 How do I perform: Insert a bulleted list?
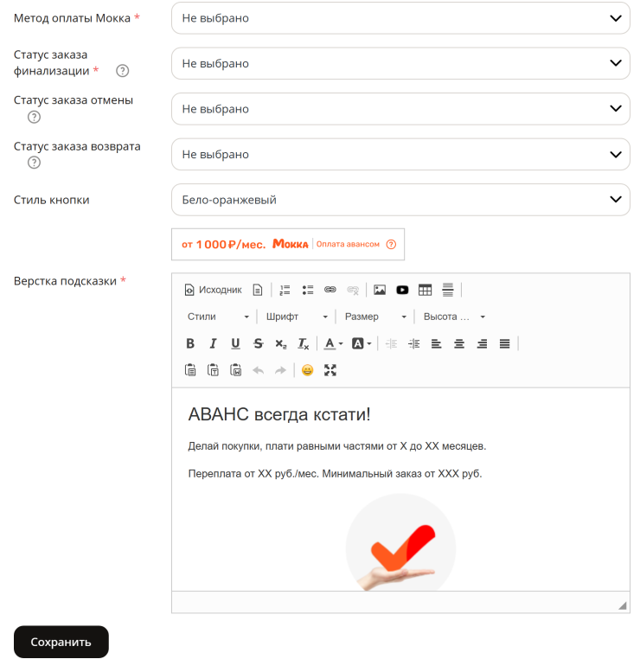tap(307, 290)
